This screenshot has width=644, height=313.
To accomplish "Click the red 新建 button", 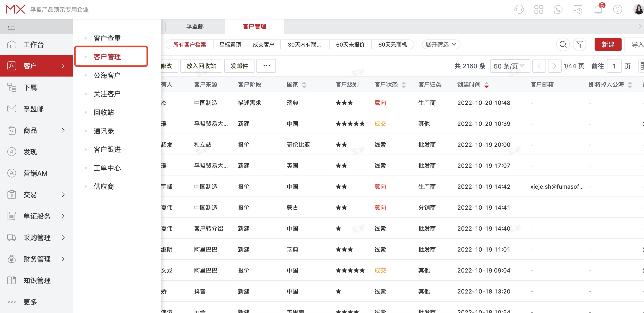I will click(608, 44).
